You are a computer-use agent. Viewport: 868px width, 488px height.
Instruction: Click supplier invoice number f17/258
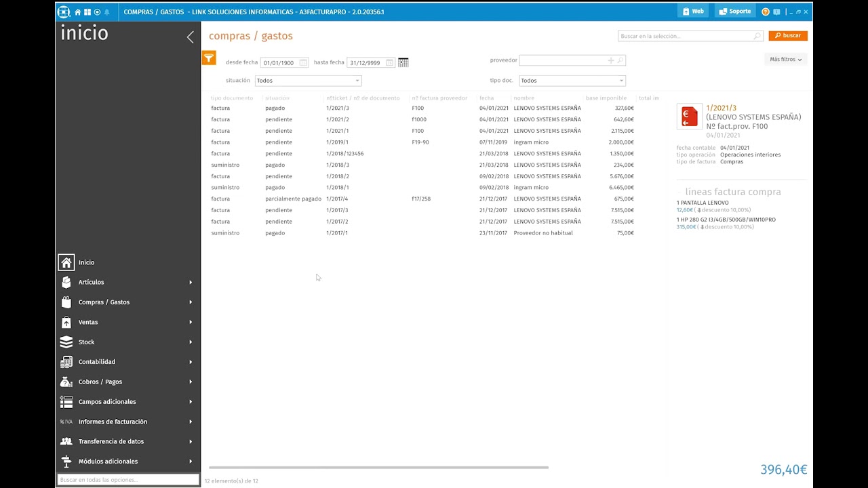(421, 199)
